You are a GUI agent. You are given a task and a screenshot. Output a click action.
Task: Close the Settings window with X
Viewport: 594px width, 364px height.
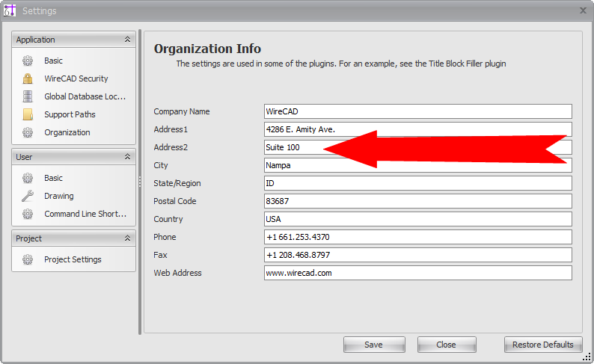coord(583,10)
